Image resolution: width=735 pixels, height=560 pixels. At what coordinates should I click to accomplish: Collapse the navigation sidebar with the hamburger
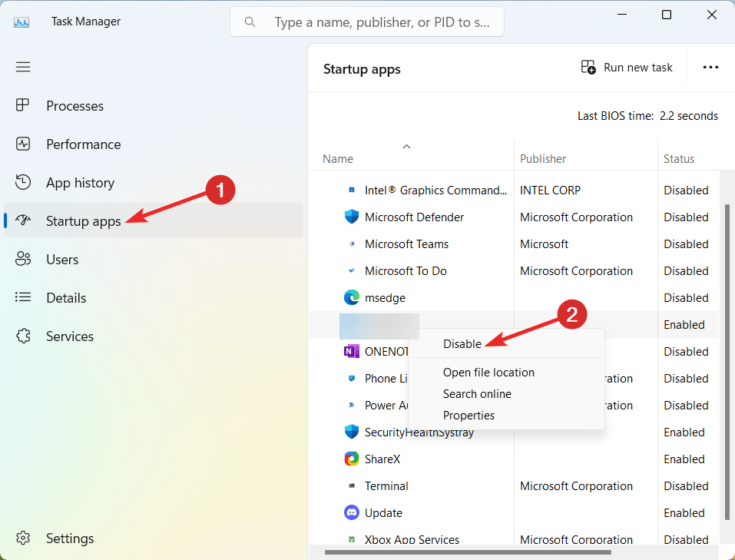click(x=23, y=67)
